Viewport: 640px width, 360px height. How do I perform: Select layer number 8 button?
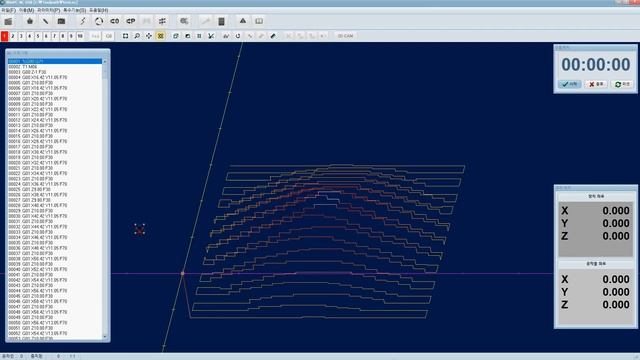[x=63, y=36]
